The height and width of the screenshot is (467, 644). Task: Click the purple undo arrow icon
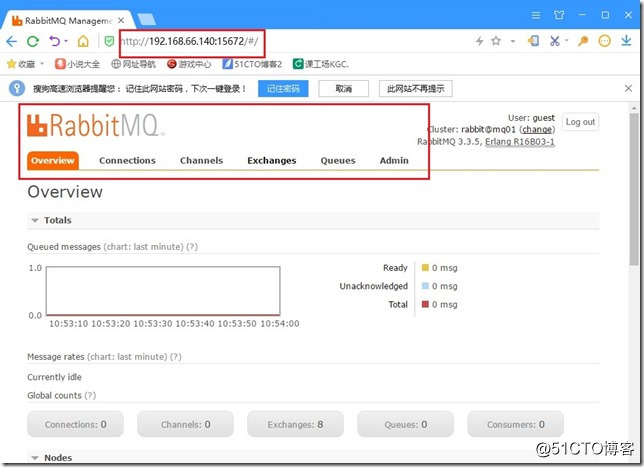(x=55, y=41)
